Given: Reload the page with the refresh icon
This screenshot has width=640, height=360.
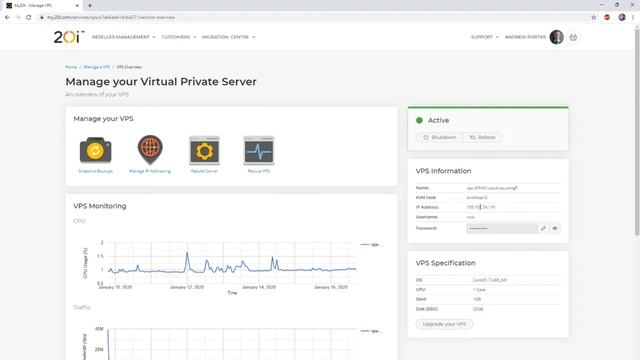Looking at the screenshot, I should (x=29, y=17).
